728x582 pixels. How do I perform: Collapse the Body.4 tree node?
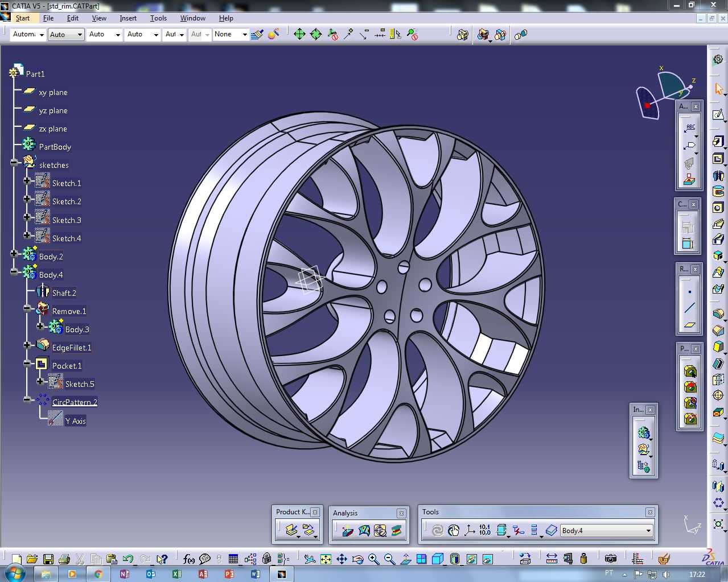tap(14, 271)
